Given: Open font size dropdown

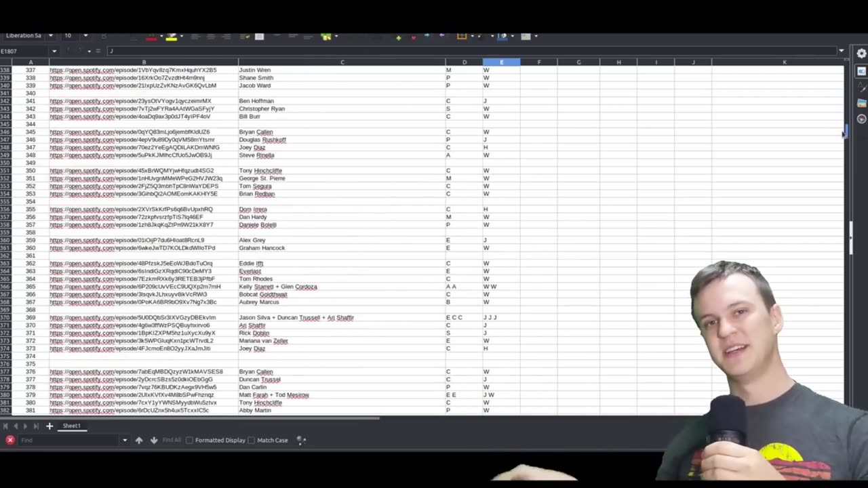Looking at the screenshot, I should click(85, 35).
